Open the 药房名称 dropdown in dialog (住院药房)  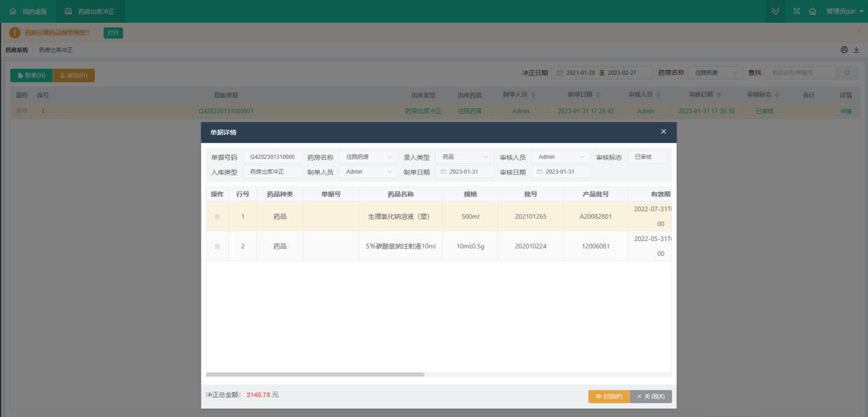pos(368,157)
